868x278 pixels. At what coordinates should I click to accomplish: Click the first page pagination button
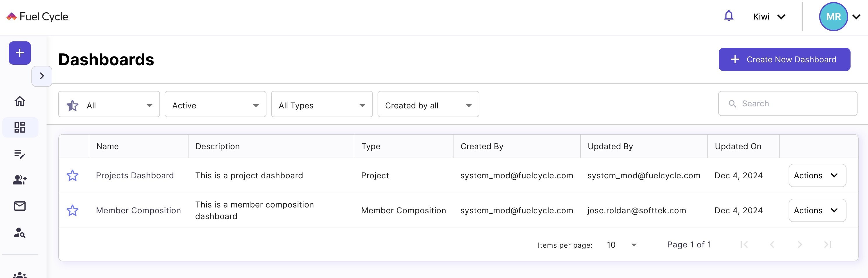pos(744,244)
